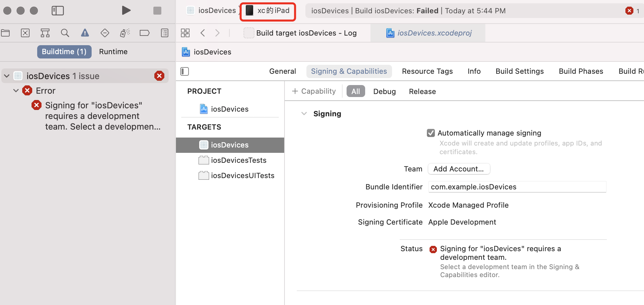The height and width of the screenshot is (305, 644).
Task: Add a new Capability
Action: 314,91
